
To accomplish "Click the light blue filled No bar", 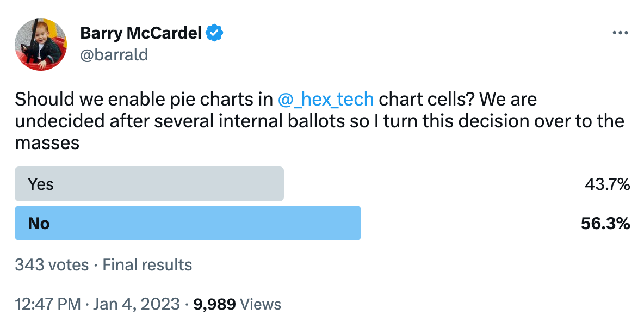I will [188, 223].
